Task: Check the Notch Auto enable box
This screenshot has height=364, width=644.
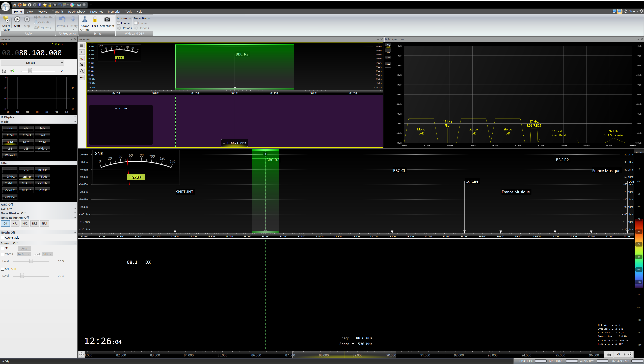Action: (x=3, y=238)
